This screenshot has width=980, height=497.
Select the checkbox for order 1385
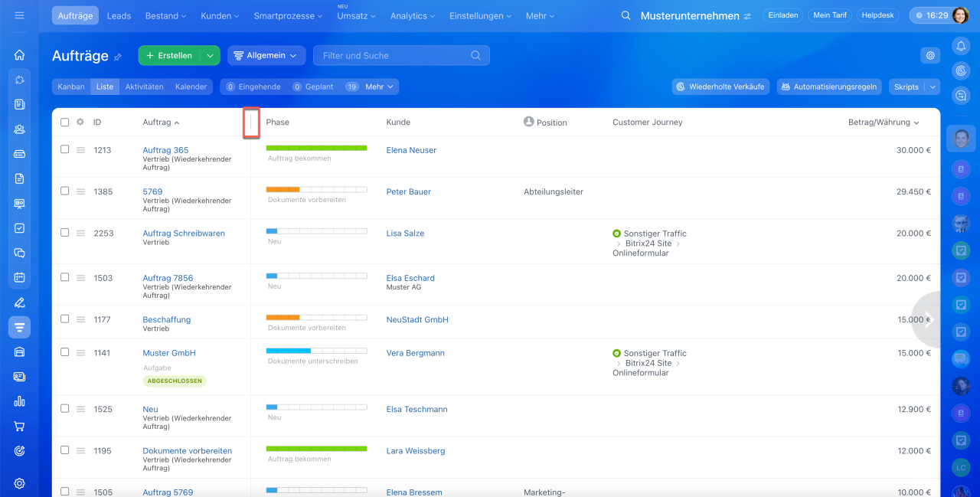[x=65, y=191]
